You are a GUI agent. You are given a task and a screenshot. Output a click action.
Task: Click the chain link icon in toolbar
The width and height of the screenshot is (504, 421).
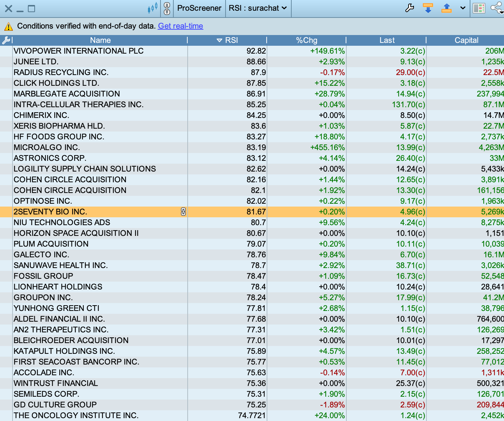167,8
